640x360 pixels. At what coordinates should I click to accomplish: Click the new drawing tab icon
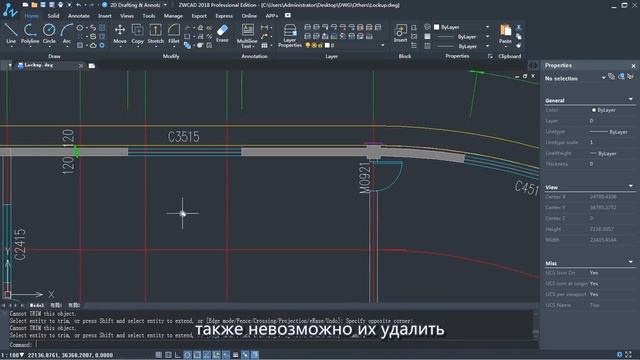click(91, 65)
